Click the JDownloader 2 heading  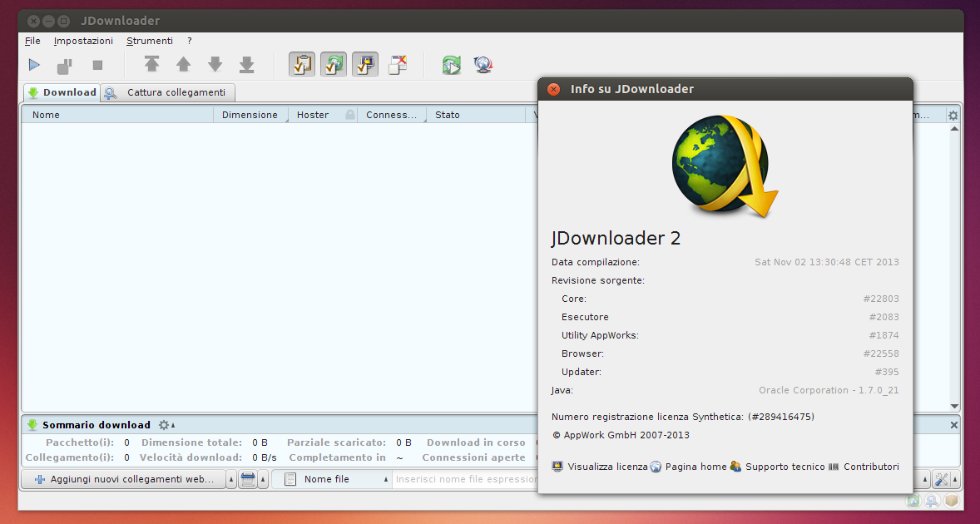(616, 238)
